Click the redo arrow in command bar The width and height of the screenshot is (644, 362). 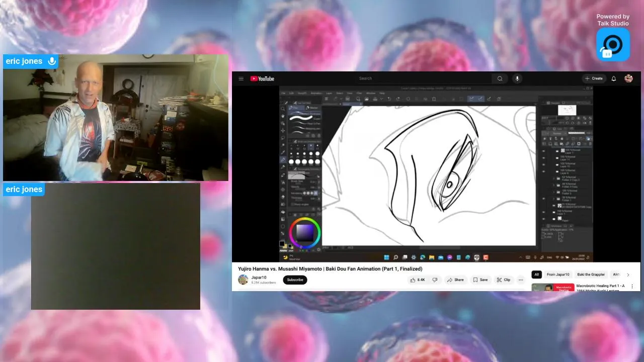[398, 99]
